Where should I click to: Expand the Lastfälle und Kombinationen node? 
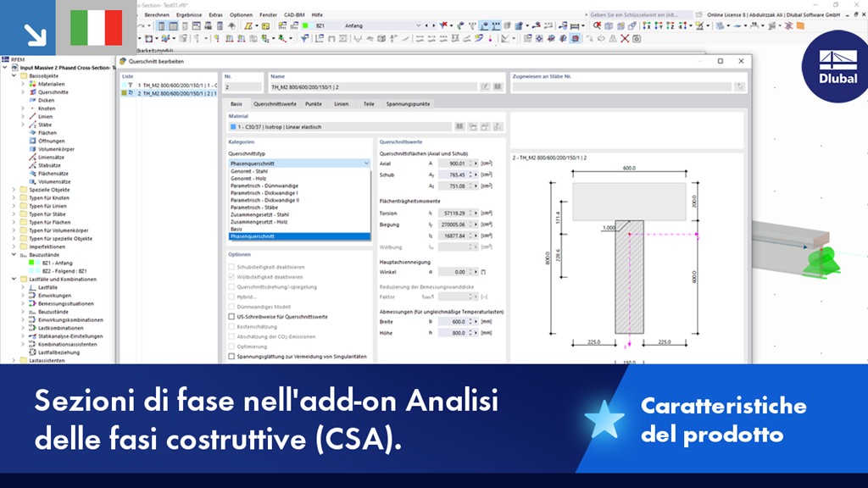tap(12, 278)
